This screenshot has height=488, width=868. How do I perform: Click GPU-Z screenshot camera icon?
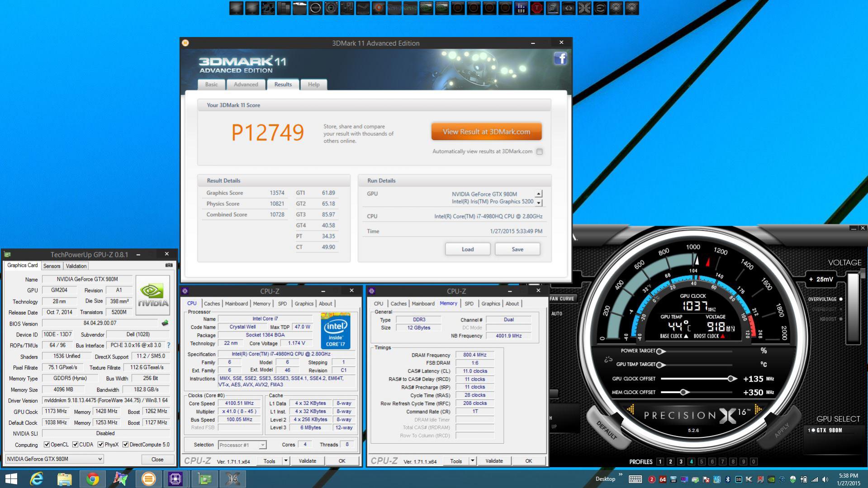tap(169, 265)
